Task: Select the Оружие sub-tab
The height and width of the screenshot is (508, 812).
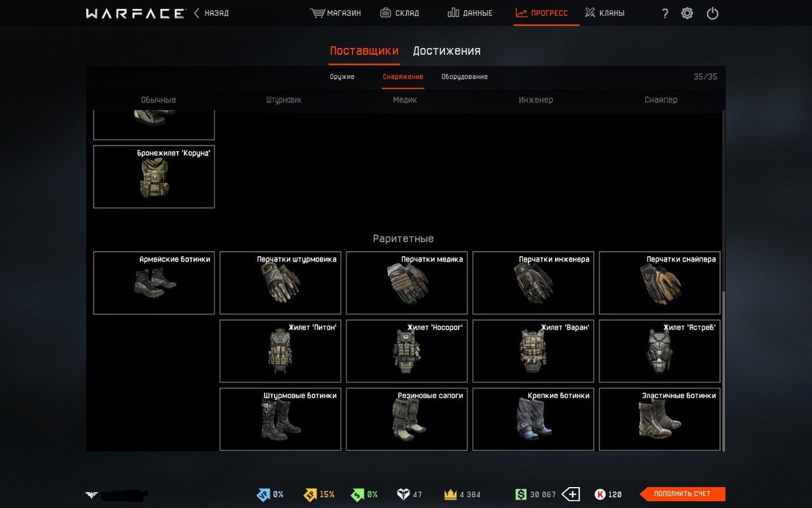Action: (342, 77)
